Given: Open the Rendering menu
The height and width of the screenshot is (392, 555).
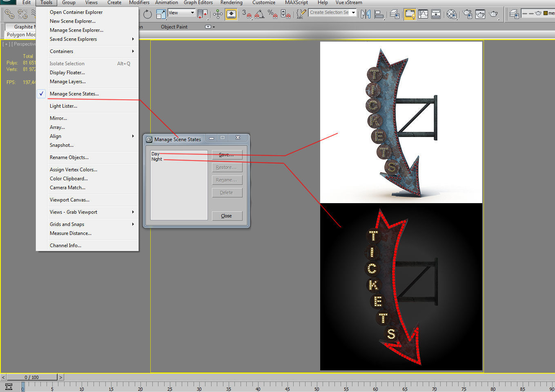Looking at the screenshot, I should (232, 2).
